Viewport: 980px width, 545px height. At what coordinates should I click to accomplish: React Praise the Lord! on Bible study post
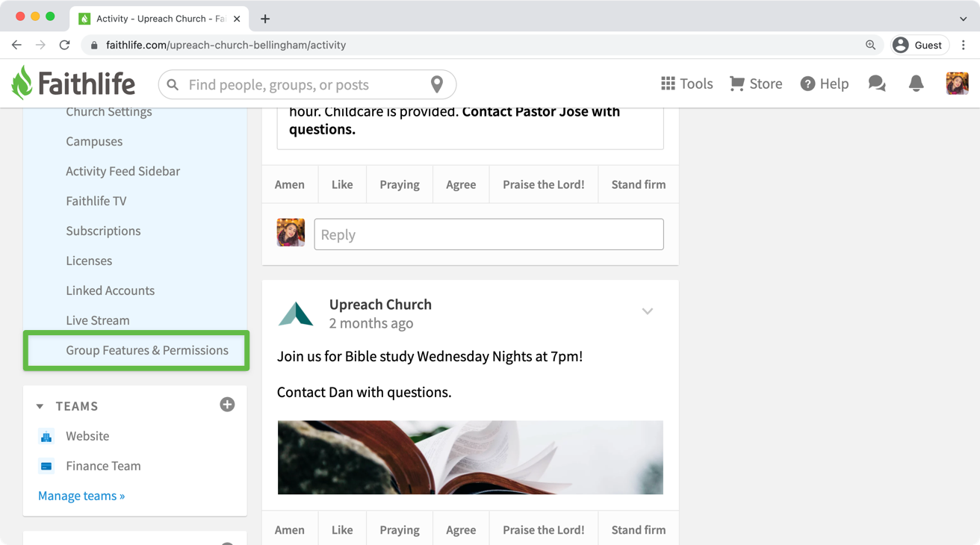point(544,529)
